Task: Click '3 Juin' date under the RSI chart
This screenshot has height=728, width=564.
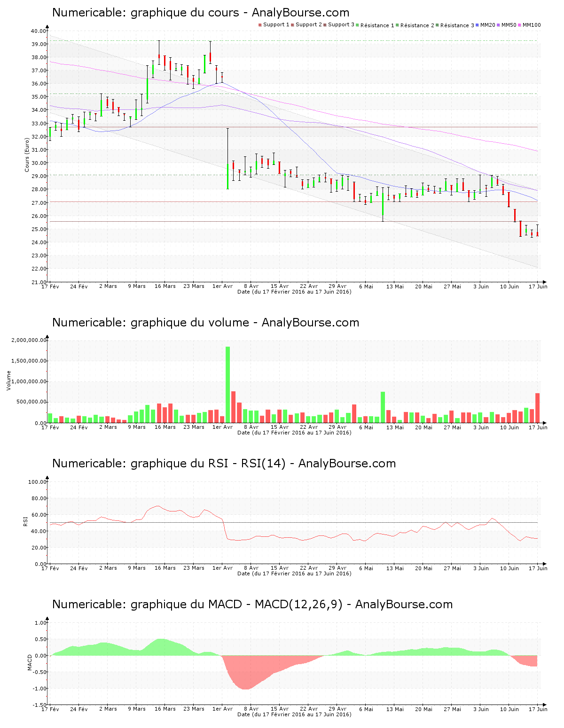Action: pyautogui.click(x=481, y=568)
